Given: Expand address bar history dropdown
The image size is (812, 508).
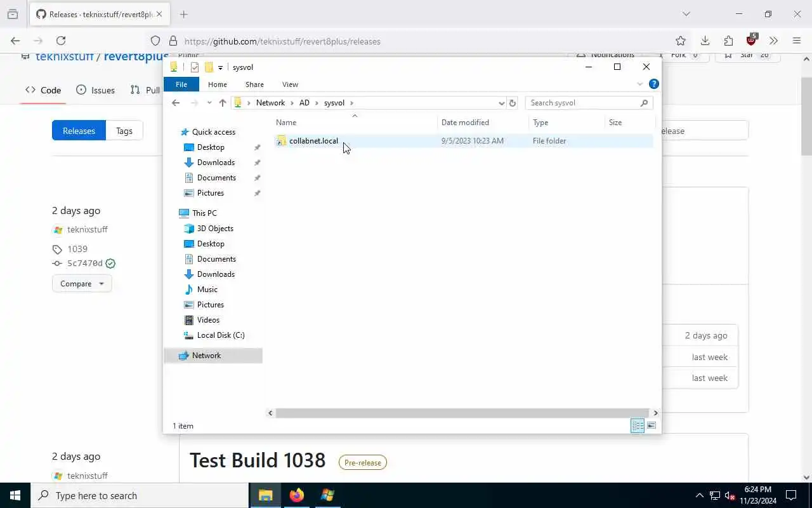Looking at the screenshot, I should [501, 103].
